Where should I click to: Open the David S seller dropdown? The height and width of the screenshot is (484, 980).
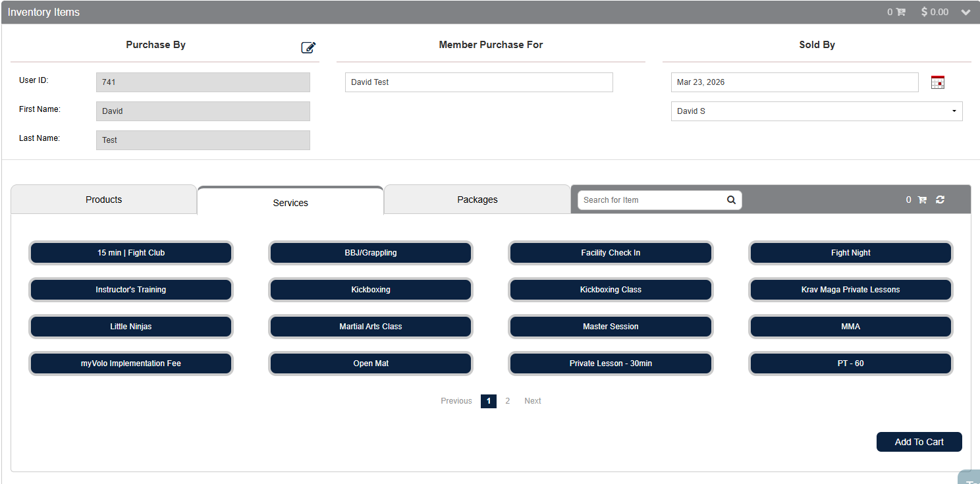[x=816, y=111]
